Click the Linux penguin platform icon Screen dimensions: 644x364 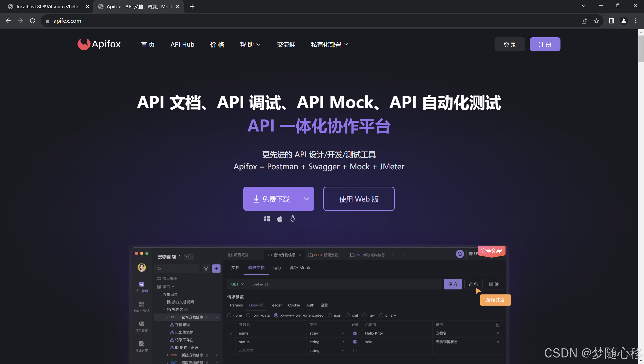(x=292, y=218)
